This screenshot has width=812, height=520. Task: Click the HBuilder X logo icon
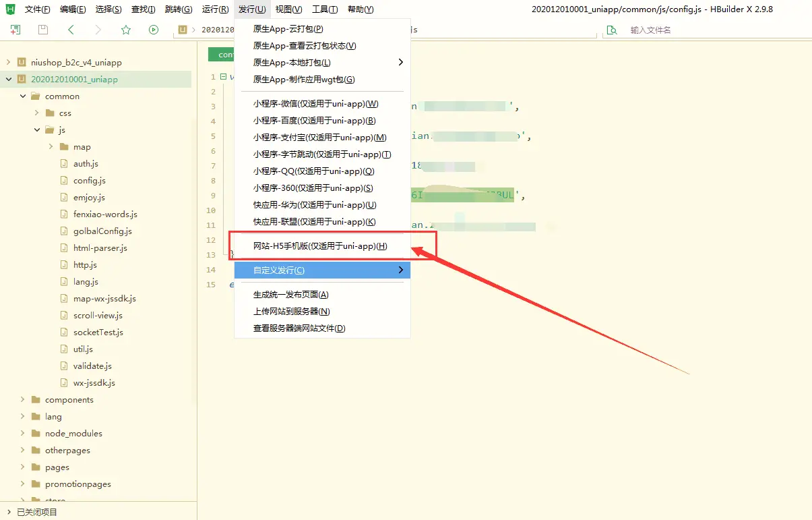pyautogui.click(x=10, y=9)
